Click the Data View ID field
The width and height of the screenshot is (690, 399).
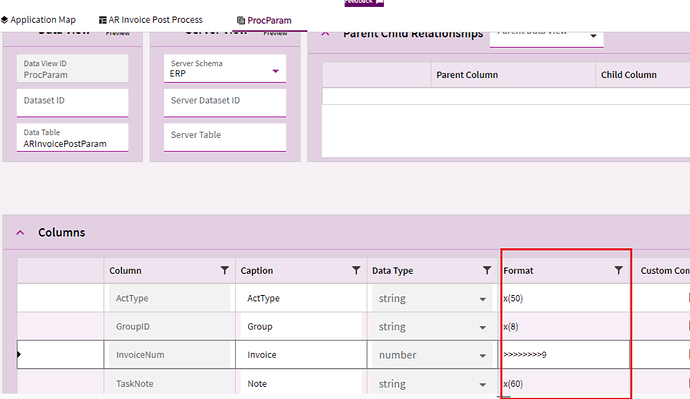[x=73, y=69]
